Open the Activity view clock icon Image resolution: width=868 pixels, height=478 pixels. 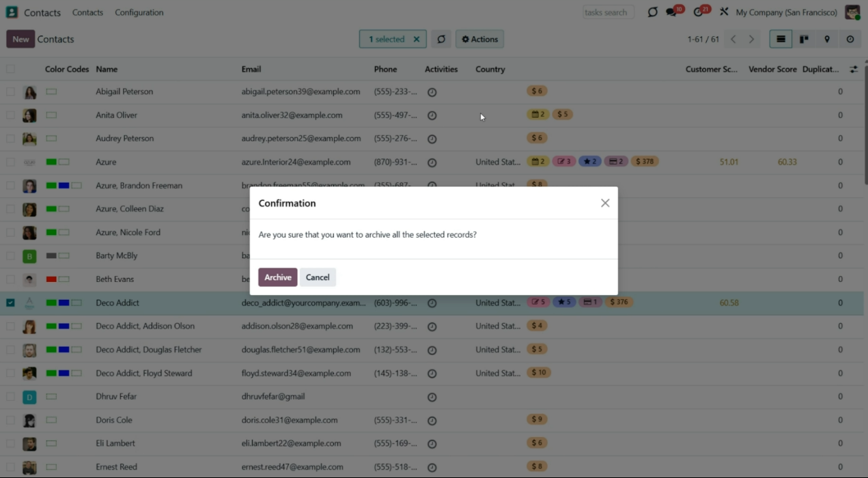click(x=850, y=40)
